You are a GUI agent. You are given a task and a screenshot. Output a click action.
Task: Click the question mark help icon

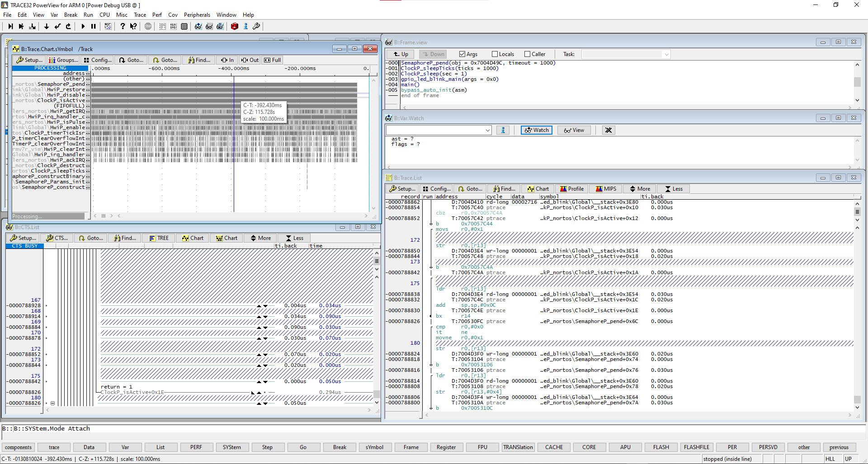(123, 26)
